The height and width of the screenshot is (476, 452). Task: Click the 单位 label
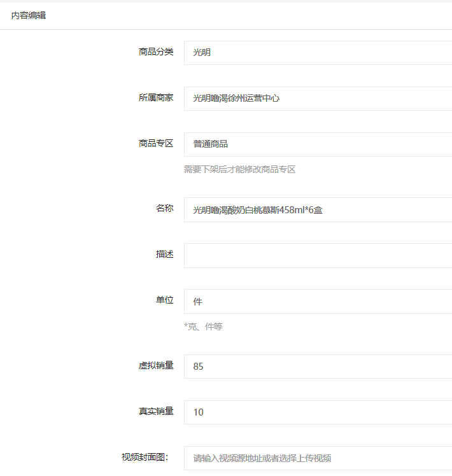(x=165, y=300)
